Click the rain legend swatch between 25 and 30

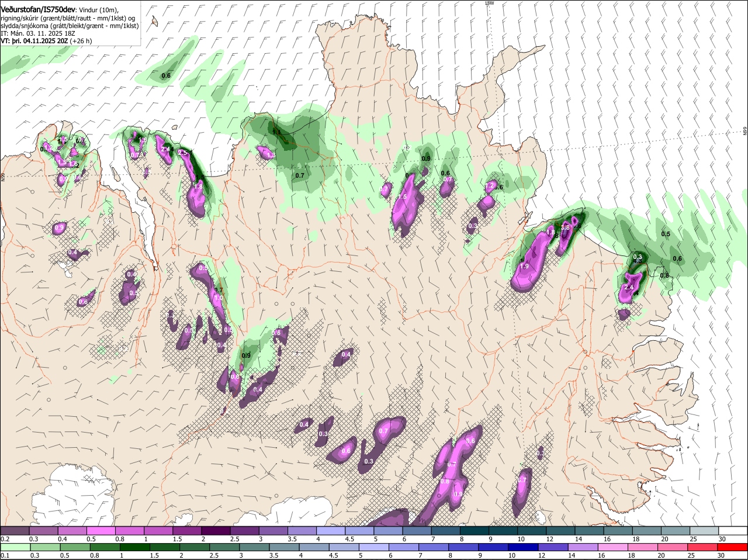702,547
